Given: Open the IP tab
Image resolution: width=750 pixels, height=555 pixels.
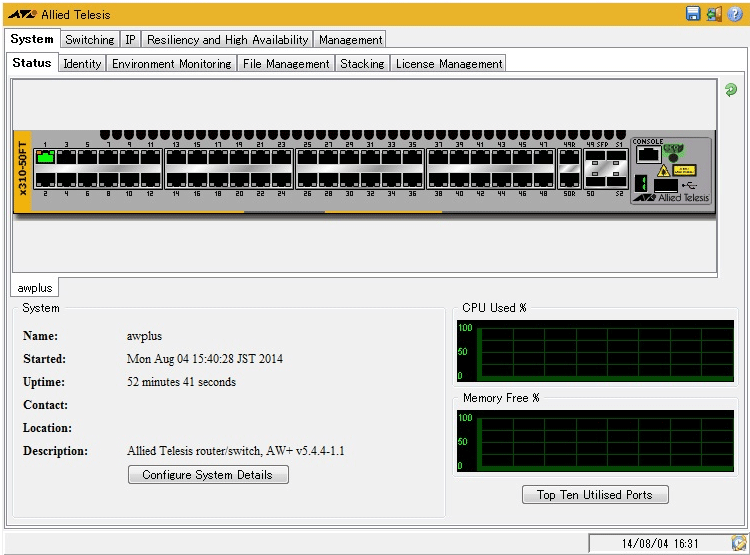Looking at the screenshot, I should click(x=130, y=40).
